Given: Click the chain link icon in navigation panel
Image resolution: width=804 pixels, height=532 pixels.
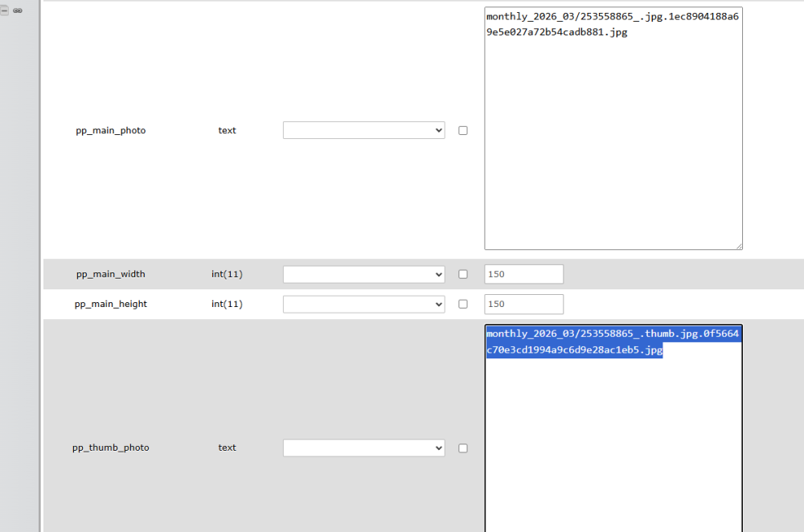Looking at the screenshot, I should click(18, 10).
